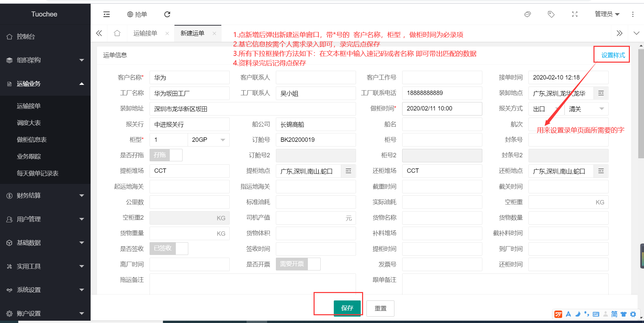Open 业务跟踪 in the sidebar
The image size is (644, 323).
click(x=45, y=156)
